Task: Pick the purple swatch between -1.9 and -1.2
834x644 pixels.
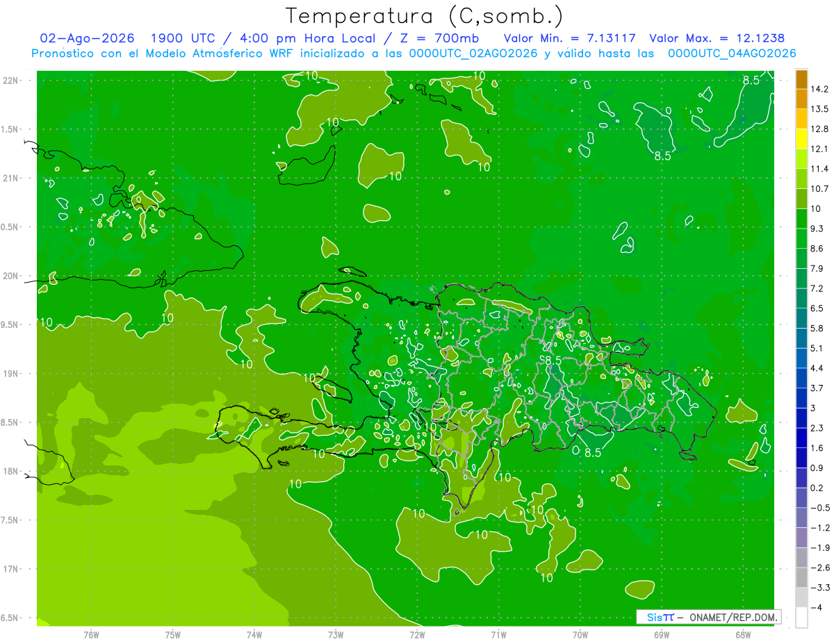Action: pos(801,538)
